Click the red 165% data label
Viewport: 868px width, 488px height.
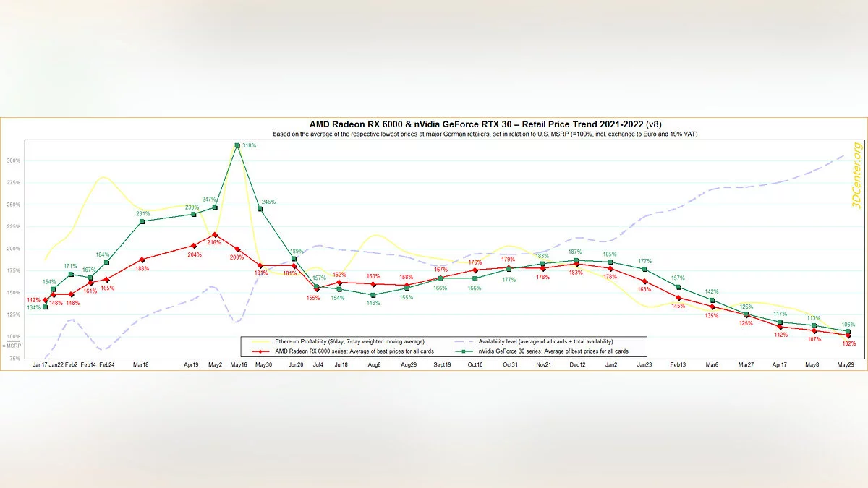click(x=108, y=288)
